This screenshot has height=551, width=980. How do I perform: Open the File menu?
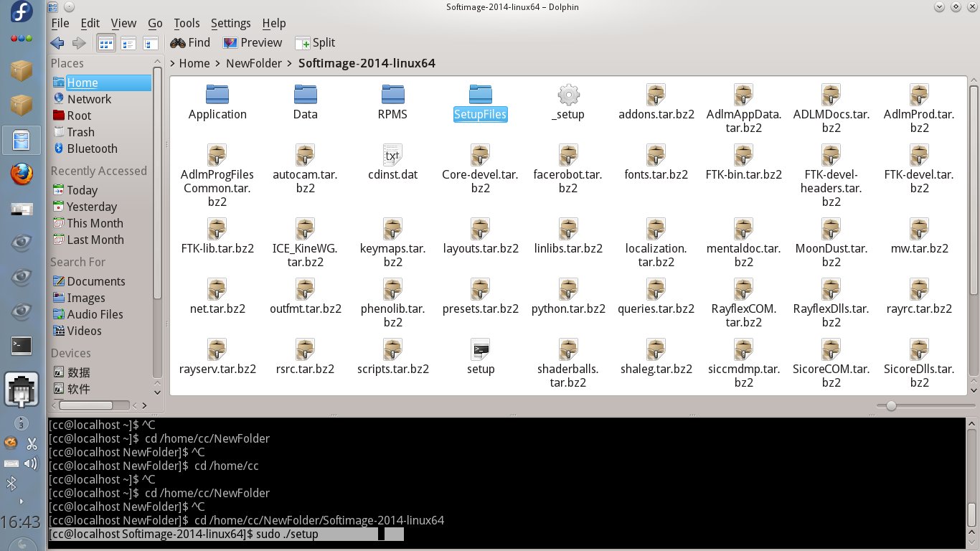pos(60,23)
